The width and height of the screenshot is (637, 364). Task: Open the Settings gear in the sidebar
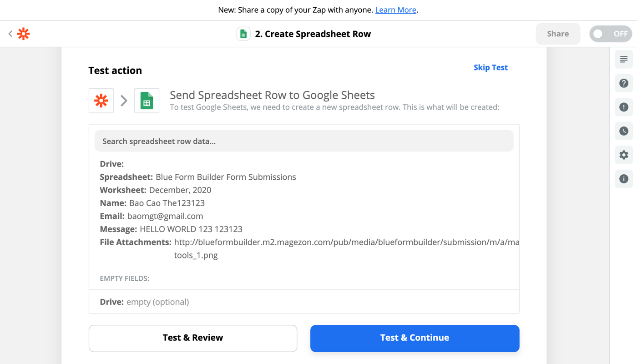[x=623, y=155]
